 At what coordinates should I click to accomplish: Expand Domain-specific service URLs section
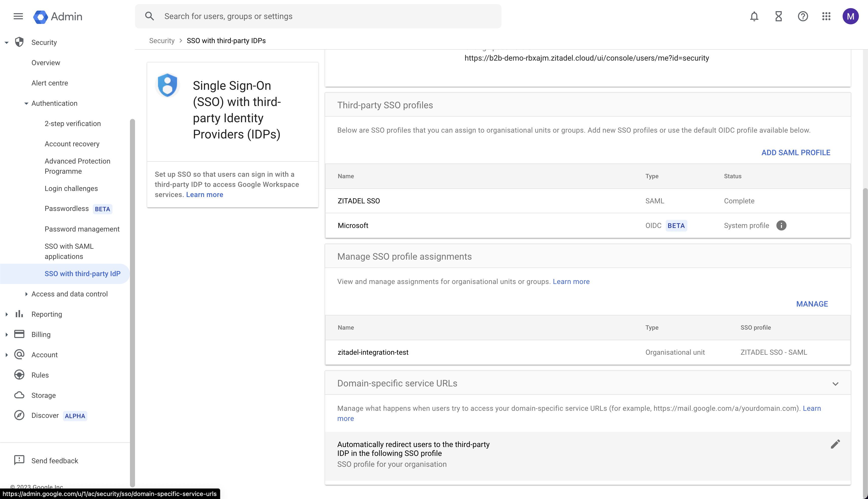coord(835,383)
